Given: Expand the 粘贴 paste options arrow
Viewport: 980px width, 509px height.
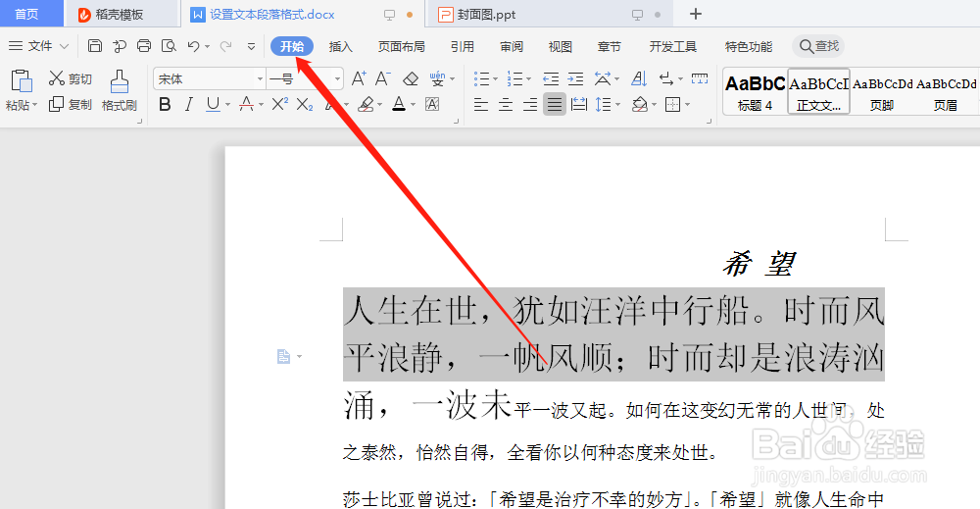Looking at the screenshot, I should click(x=34, y=105).
